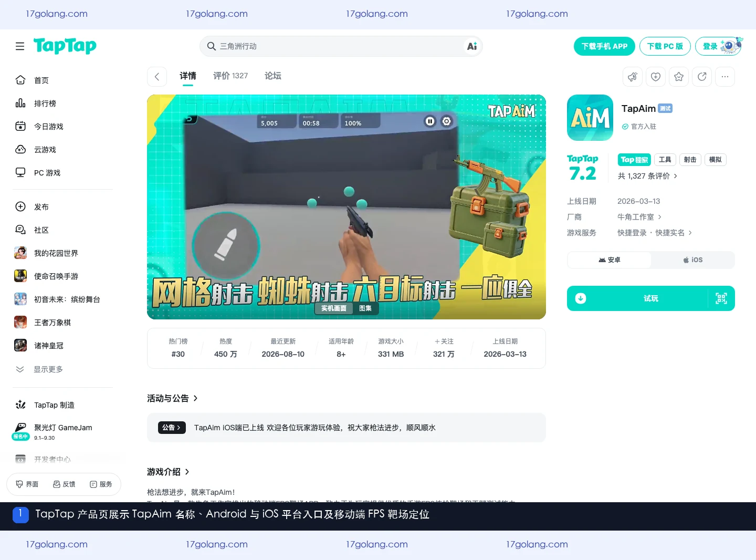
Task: Click the 登录 login button
Action: click(x=719, y=46)
